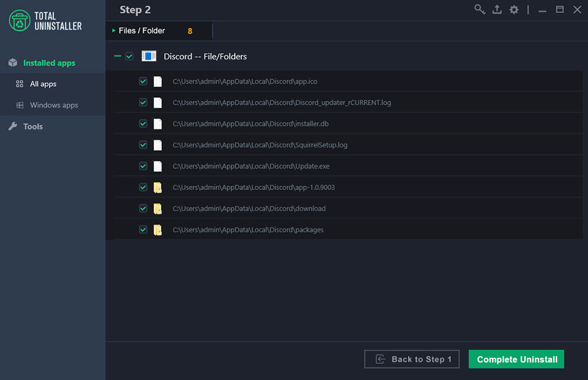Click the Step 2 title text

click(x=135, y=10)
